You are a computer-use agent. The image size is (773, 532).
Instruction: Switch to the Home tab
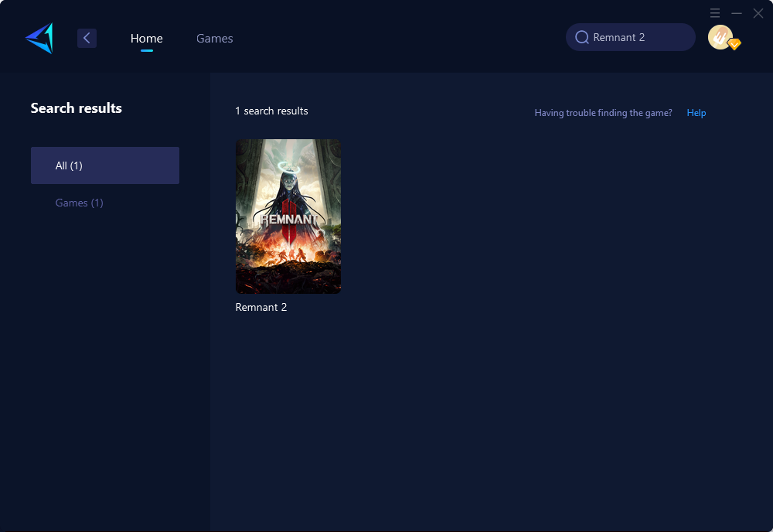coord(146,38)
